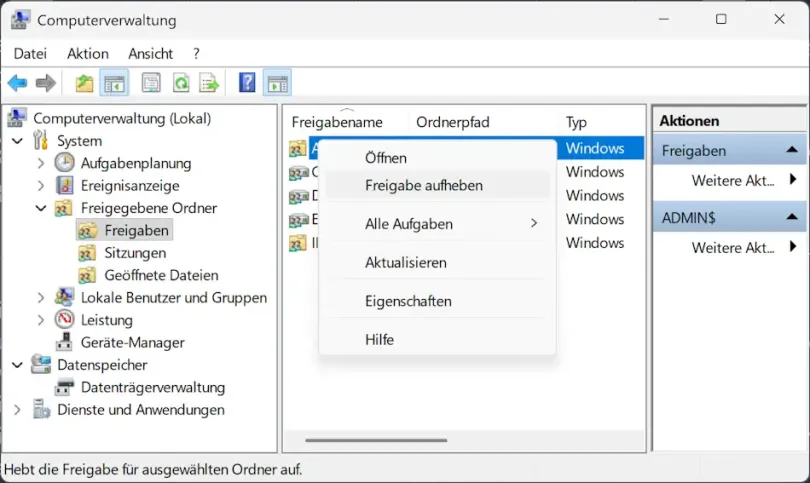Collapse the Freigaben section in Aktionen pane
Viewport: 810px width, 483px height.
click(x=792, y=150)
